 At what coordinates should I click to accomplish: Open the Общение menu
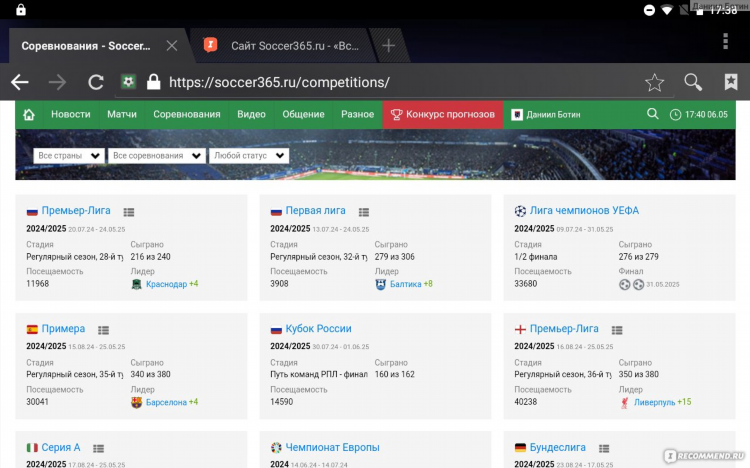(x=303, y=114)
